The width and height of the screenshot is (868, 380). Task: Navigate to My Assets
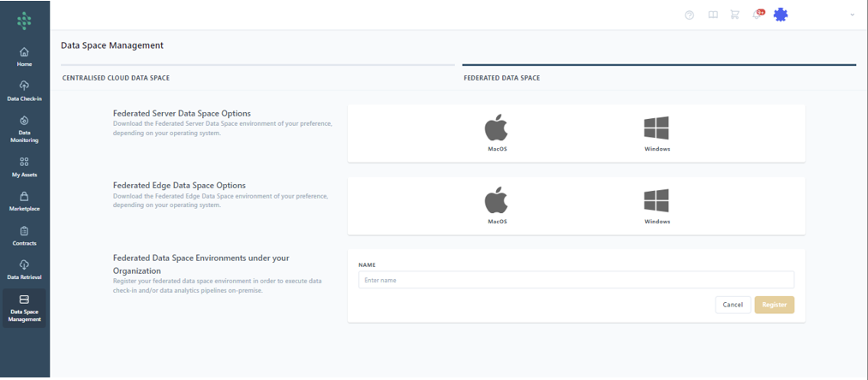click(24, 166)
